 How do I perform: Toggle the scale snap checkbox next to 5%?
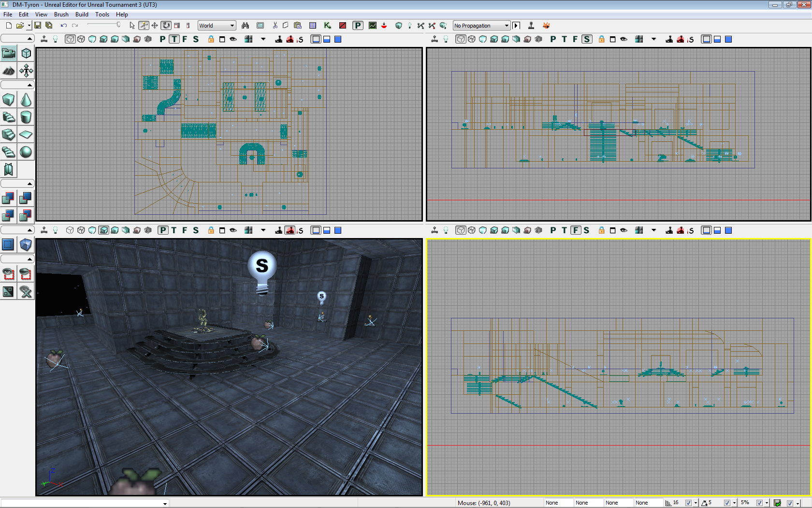(x=759, y=503)
